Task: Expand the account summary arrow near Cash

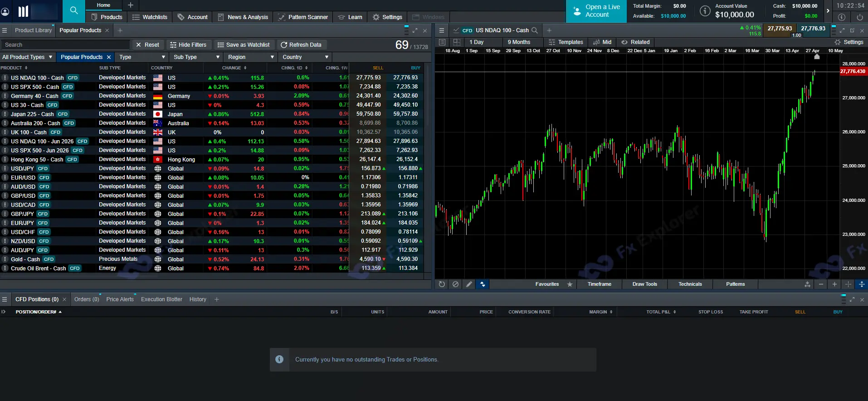Action: [828, 11]
